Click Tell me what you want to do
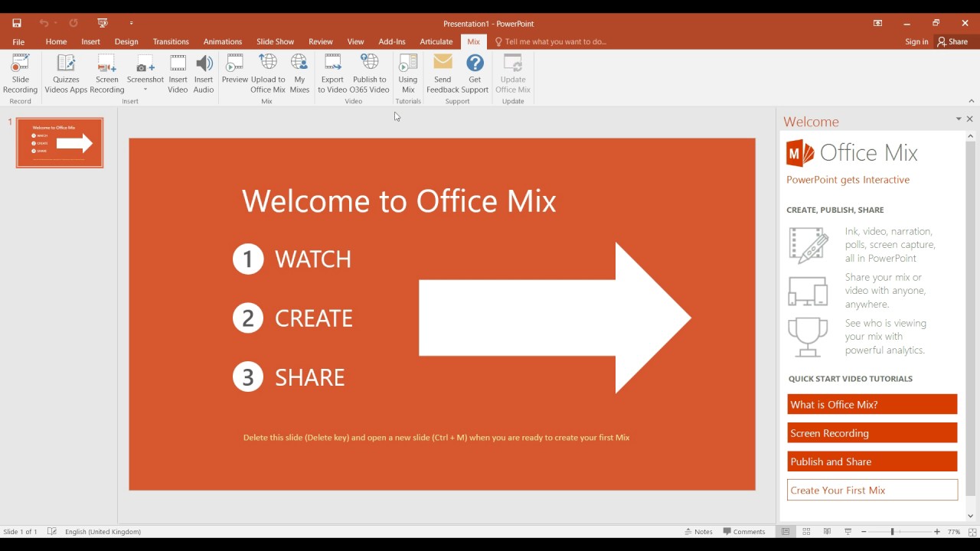 [550, 42]
